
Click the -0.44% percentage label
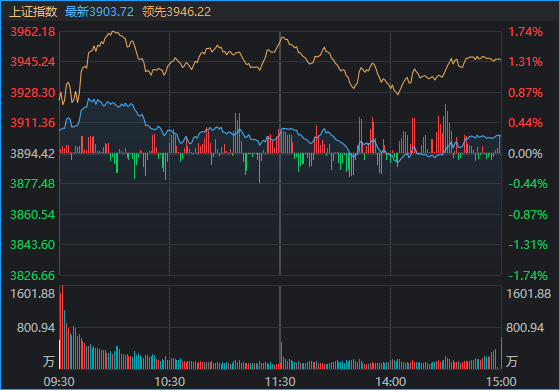coord(528,184)
